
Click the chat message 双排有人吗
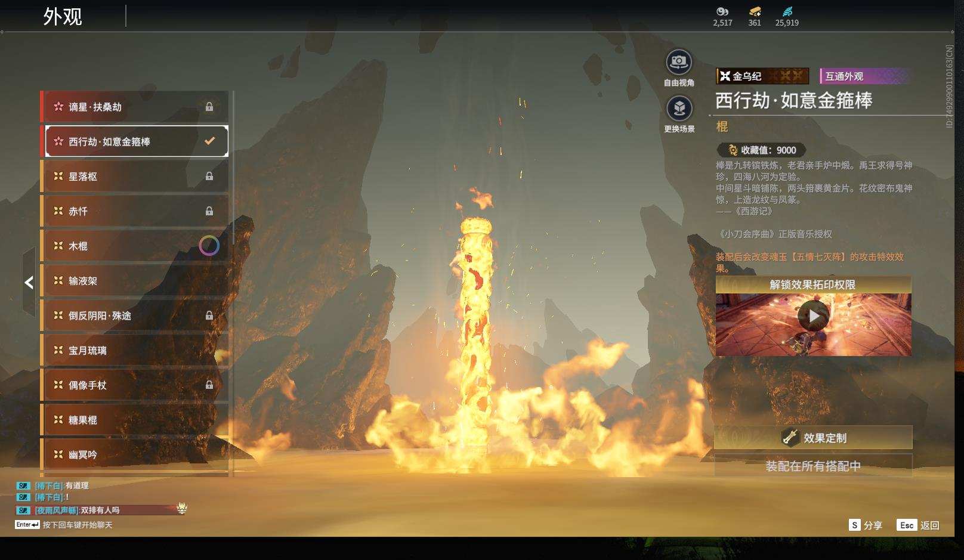(100, 510)
